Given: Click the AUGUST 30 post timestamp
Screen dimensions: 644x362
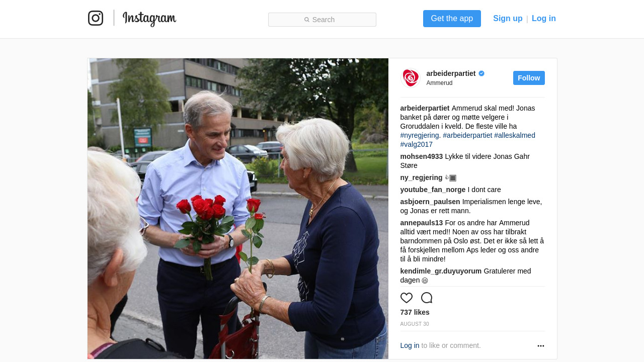Looking at the screenshot, I should click(x=415, y=324).
